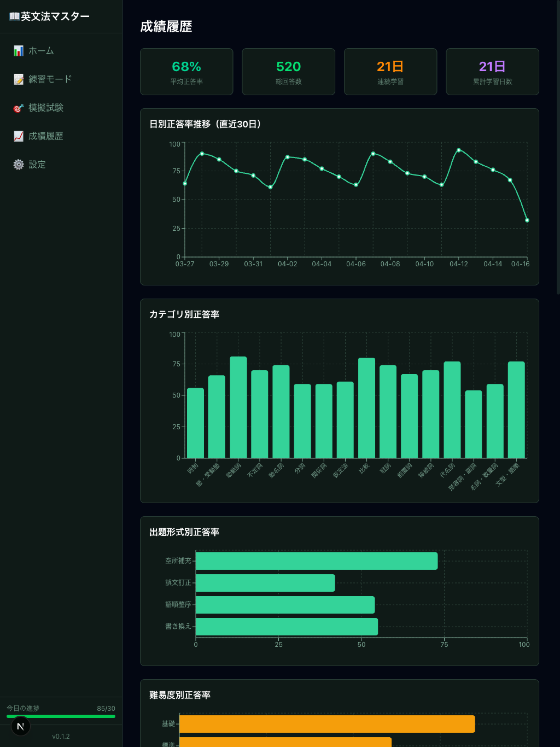Click the vertical page scrollbar
This screenshot has height=747, width=560.
[558, 147]
